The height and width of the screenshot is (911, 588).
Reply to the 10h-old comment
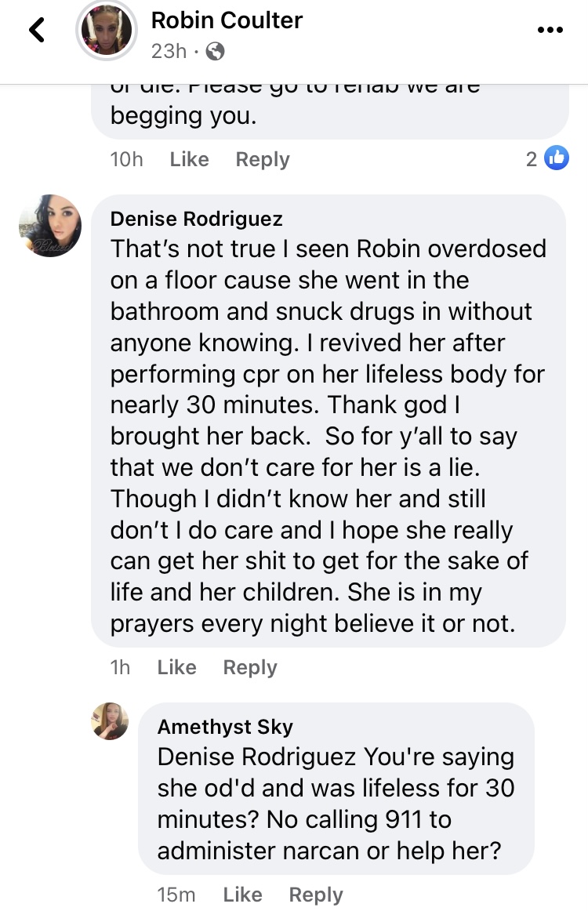point(262,159)
